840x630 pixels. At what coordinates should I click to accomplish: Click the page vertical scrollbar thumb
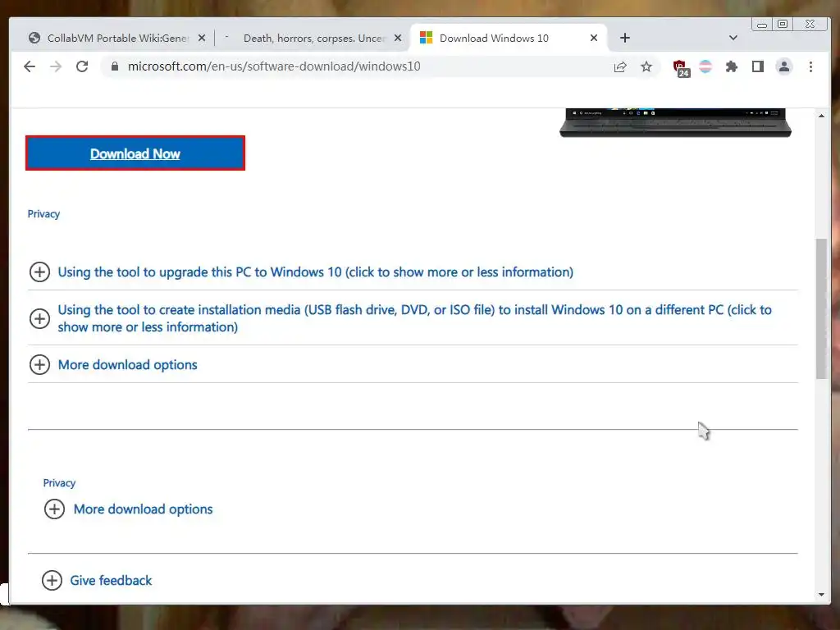[821, 308]
